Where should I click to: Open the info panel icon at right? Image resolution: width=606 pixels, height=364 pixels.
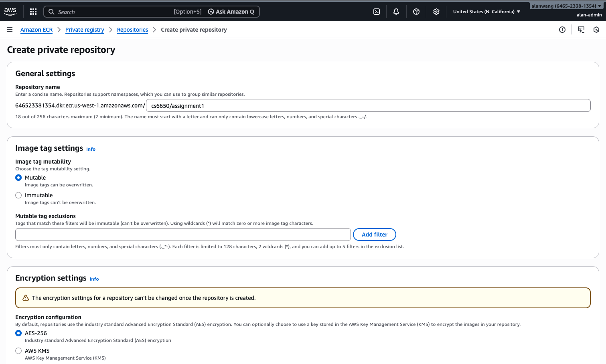click(x=562, y=30)
